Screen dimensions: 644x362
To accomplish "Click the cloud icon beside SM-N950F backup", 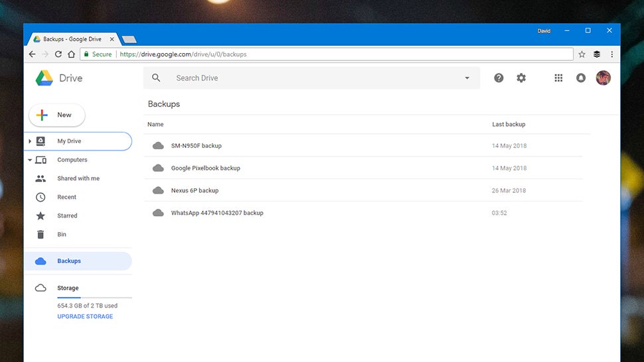I will tap(158, 146).
